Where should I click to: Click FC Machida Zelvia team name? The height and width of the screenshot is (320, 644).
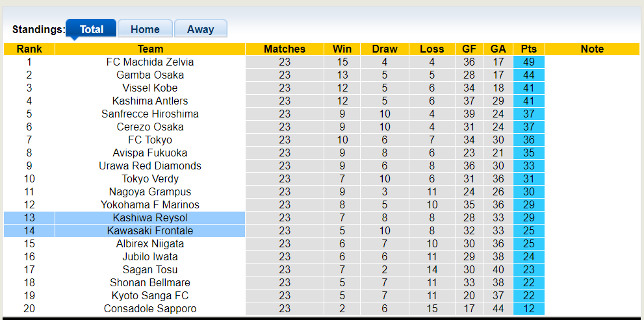150,62
